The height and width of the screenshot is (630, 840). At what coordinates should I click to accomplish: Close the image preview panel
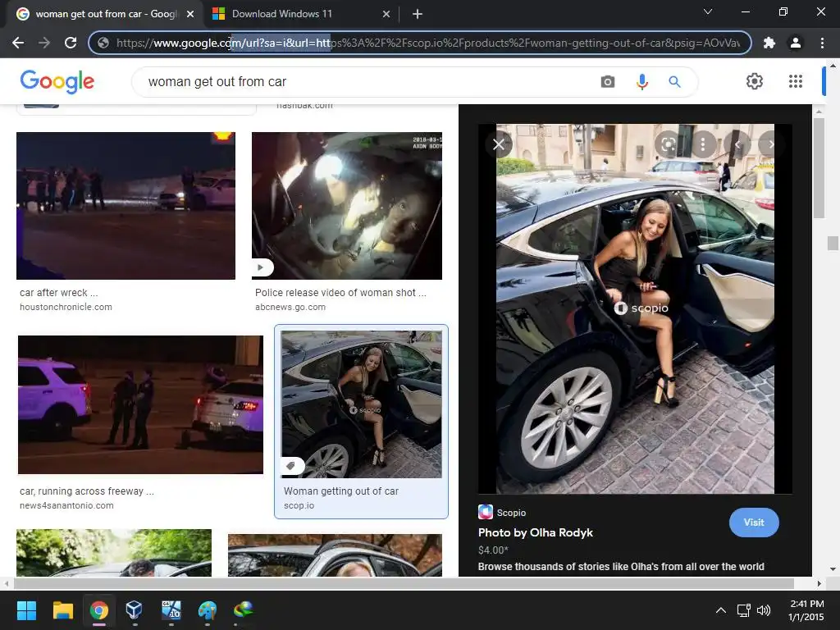pos(499,144)
